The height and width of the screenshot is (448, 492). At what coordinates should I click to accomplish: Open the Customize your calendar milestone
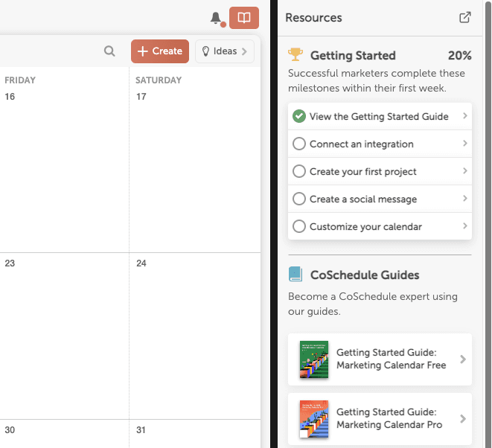[x=365, y=226]
